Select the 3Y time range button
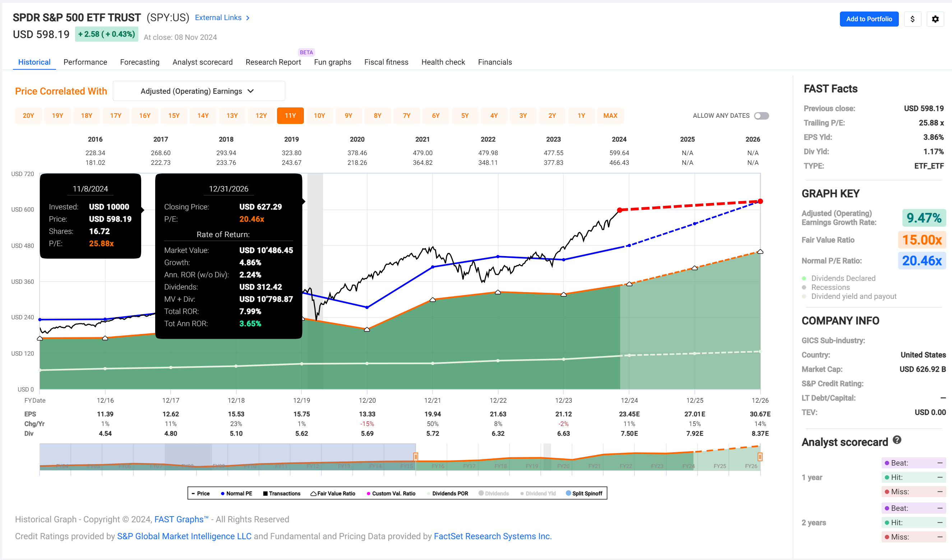 (x=523, y=116)
